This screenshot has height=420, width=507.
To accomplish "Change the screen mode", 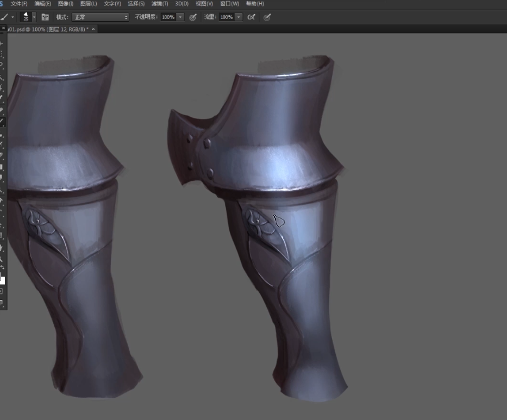I will point(2,303).
